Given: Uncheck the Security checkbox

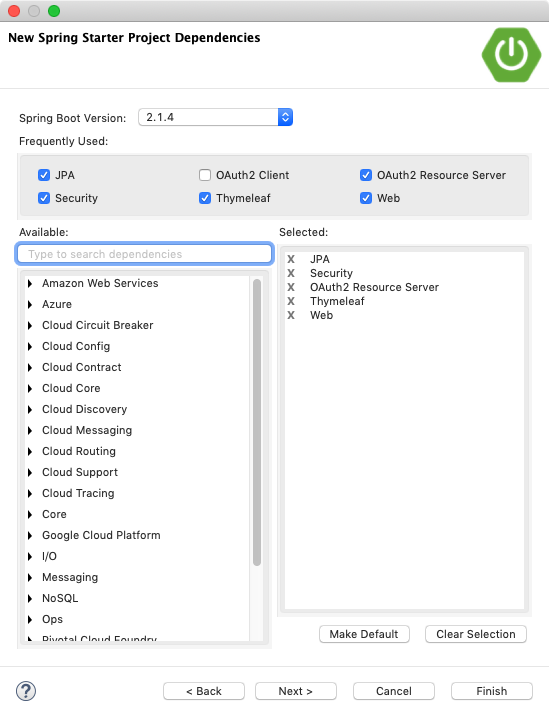Looking at the screenshot, I should coord(44,198).
